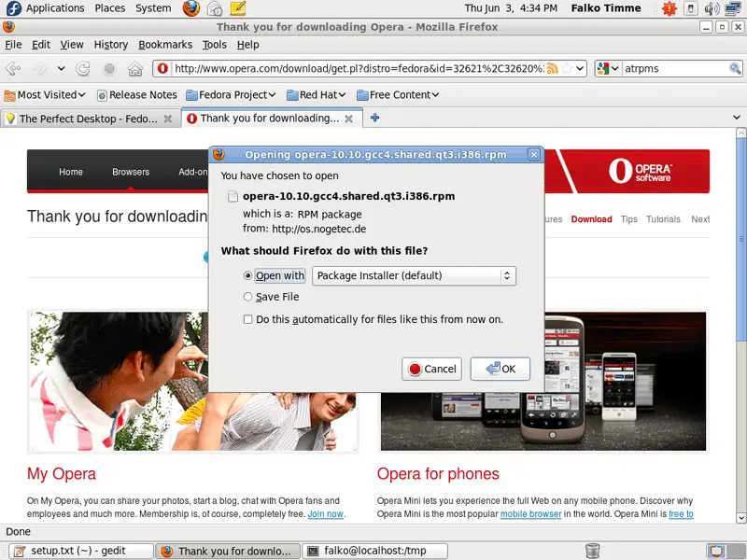Viewport: 747px width, 560px height.
Task: Expand the Fedora Project bookmarks folder
Action: [x=231, y=95]
